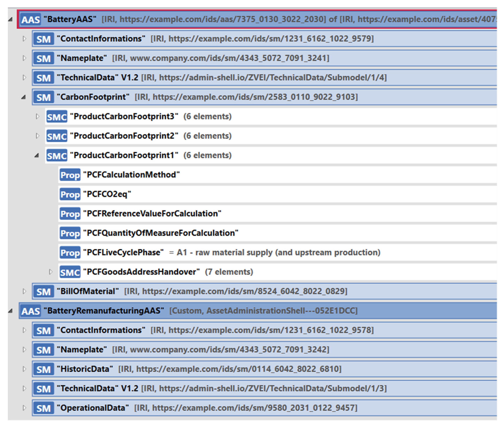Collapse the CarbonFootprint submodel
This screenshot has width=504, height=426.
(23, 97)
